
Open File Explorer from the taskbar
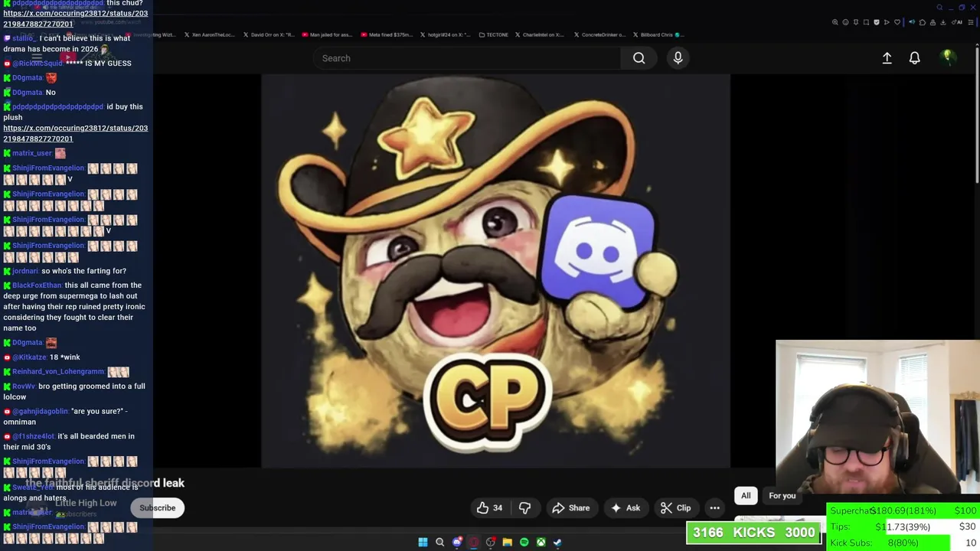tap(507, 542)
